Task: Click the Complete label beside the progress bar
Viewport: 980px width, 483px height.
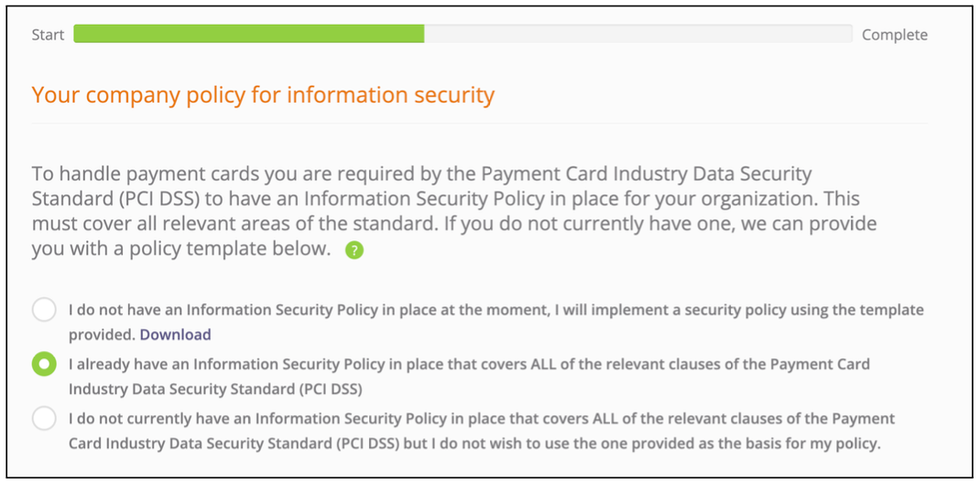Action: (895, 35)
